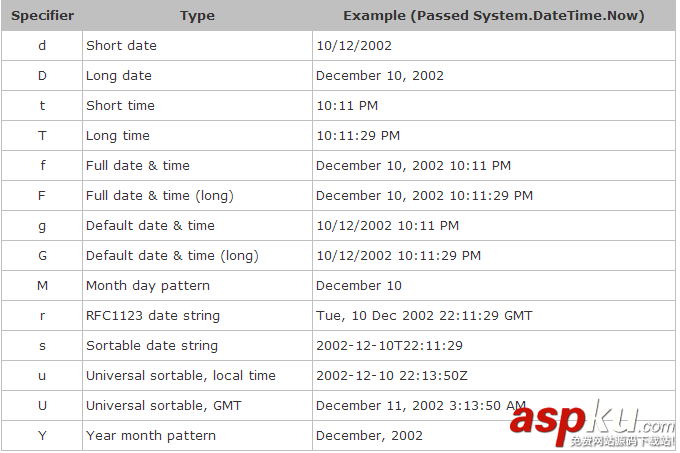Click the RFC1123 date string cell

[x=153, y=316]
